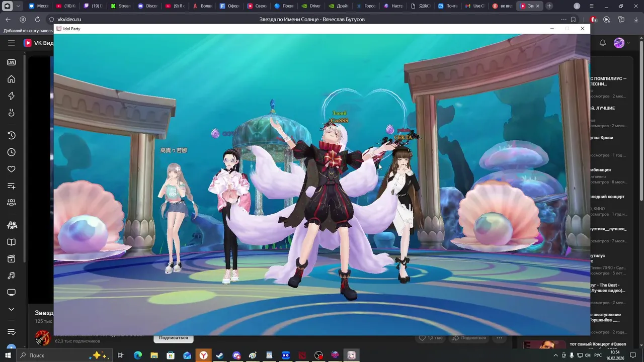Open browser page options three-dots menu
The image size is (644, 362).
[563, 19]
